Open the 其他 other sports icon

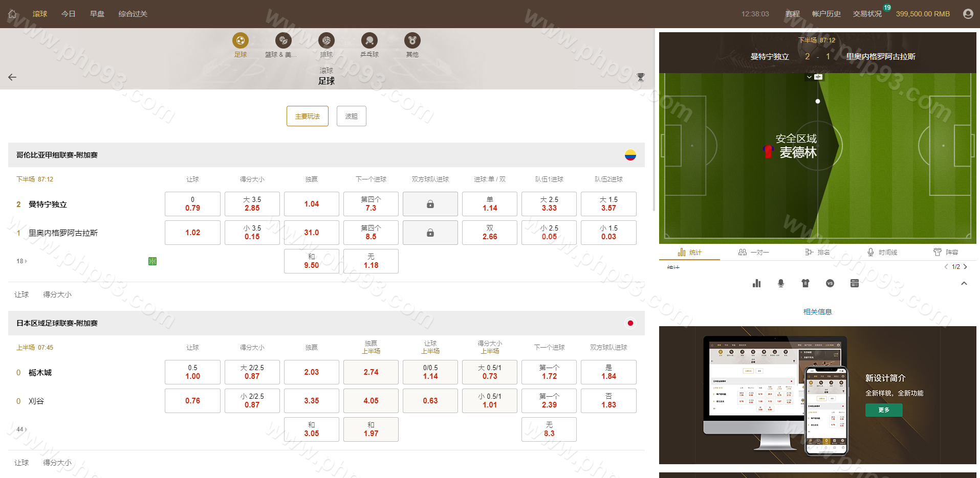point(412,41)
